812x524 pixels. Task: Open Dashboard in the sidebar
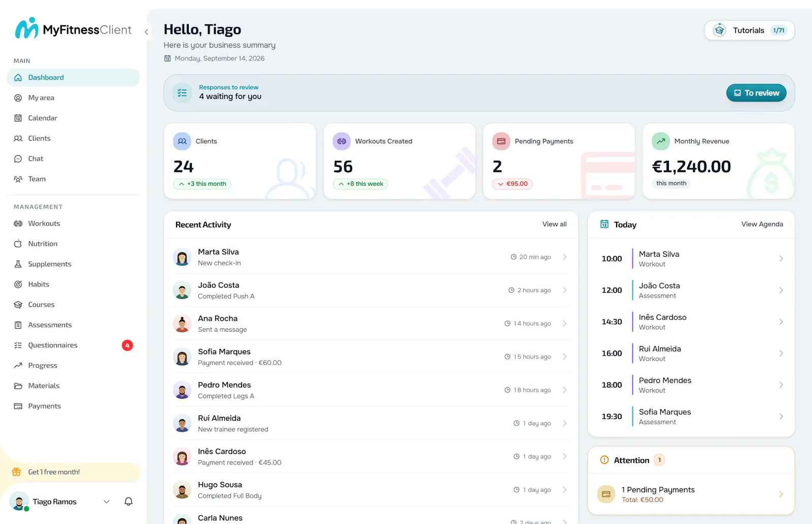(73, 78)
